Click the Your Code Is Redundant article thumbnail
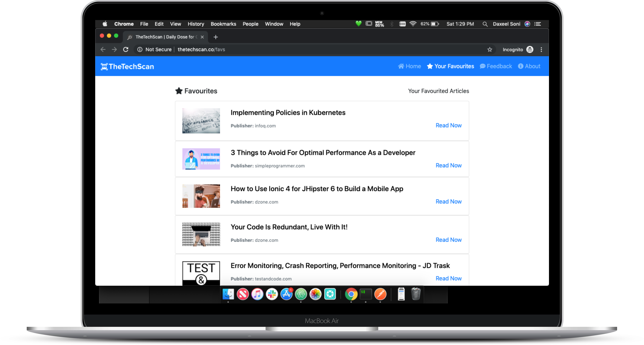 [201, 234]
